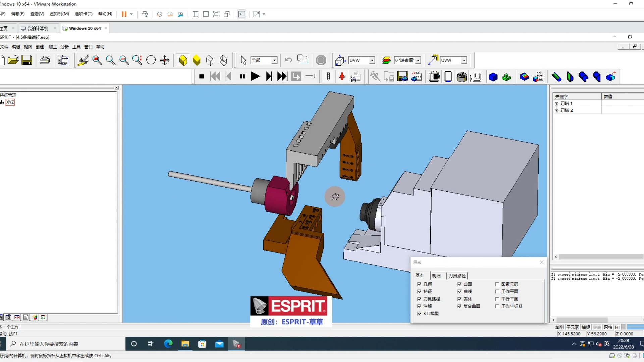Uncheck the 几何 checkbox
Viewport: 644px width, 362px height.
419,284
